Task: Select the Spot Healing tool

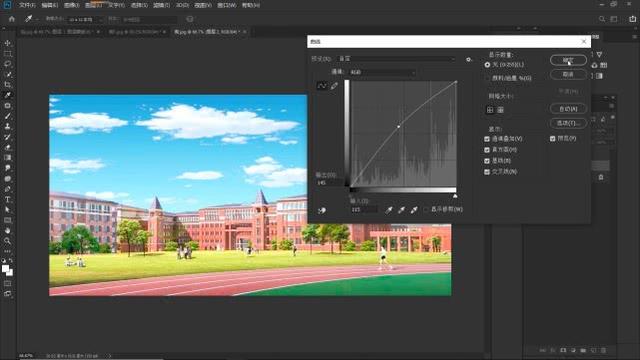Action: 7,105
